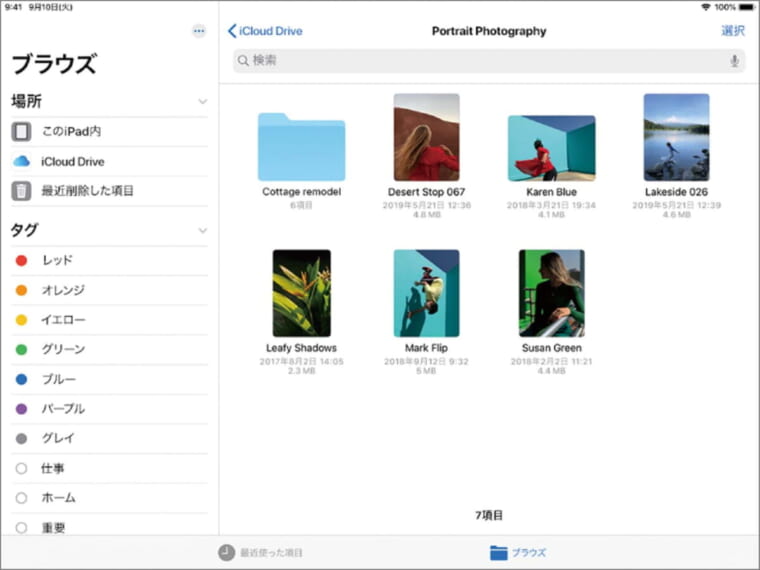Image resolution: width=760 pixels, height=570 pixels.
Task: Collapse the 場所 section chevron
Action: click(x=203, y=102)
